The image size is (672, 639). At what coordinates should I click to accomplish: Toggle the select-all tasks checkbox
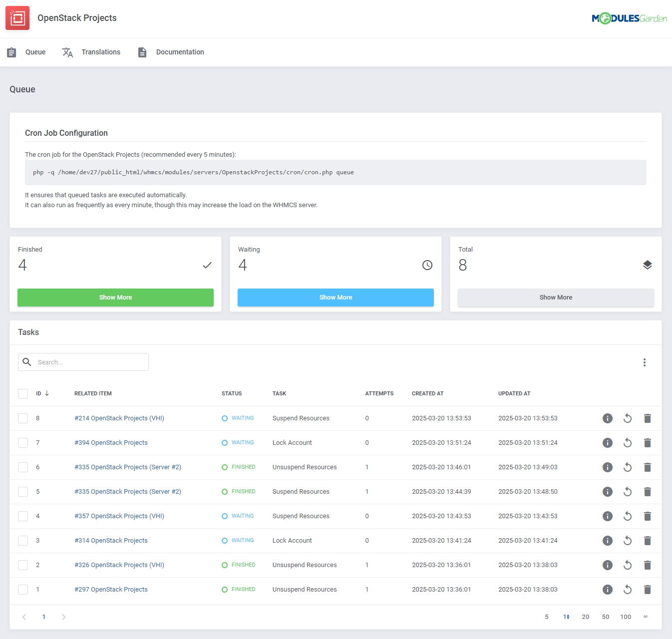click(x=23, y=394)
